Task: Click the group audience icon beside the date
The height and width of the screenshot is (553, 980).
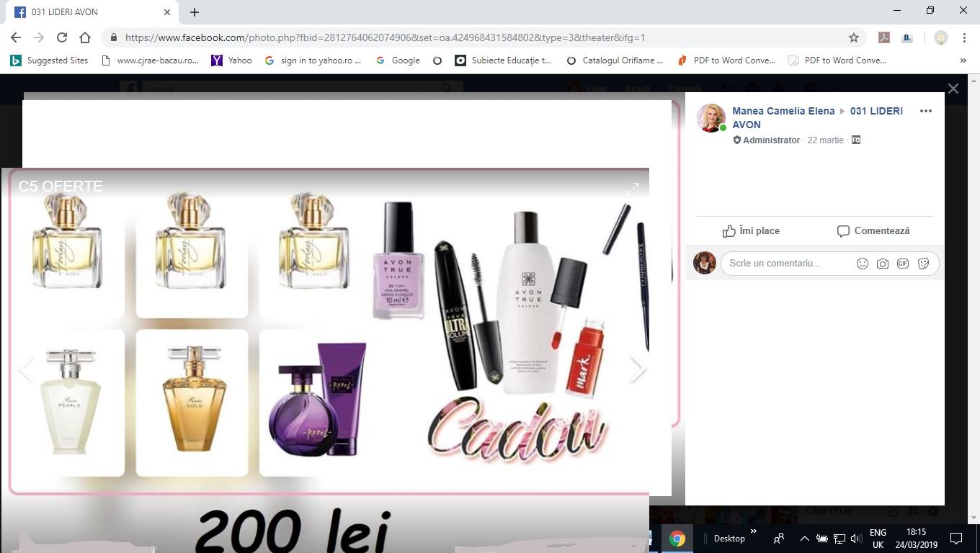Action: pyautogui.click(x=856, y=140)
